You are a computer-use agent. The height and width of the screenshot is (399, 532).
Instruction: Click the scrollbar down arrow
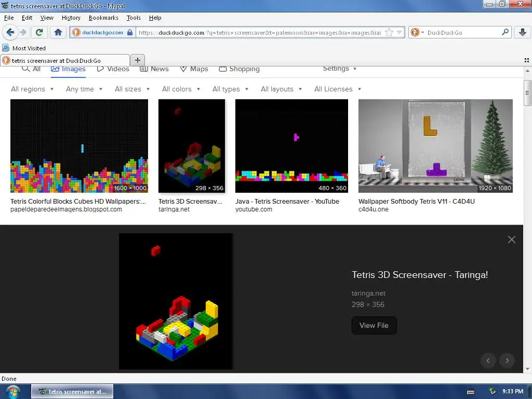(x=527, y=369)
